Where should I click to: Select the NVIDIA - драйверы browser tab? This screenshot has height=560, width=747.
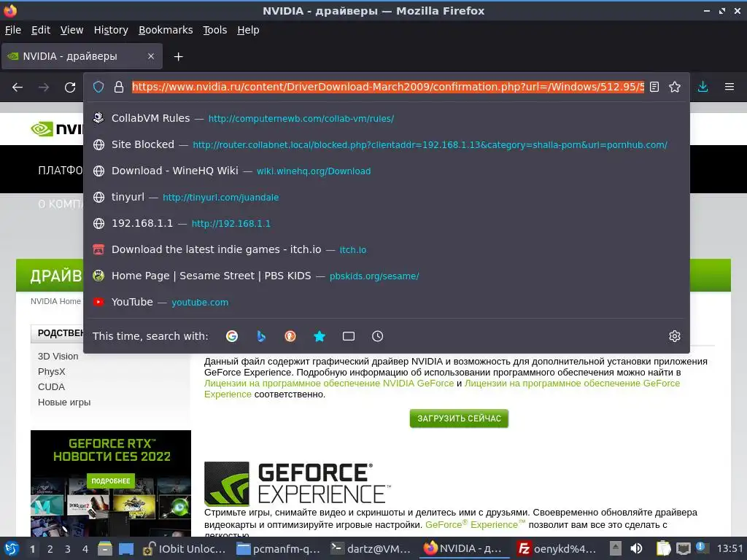pyautogui.click(x=82, y=56)
